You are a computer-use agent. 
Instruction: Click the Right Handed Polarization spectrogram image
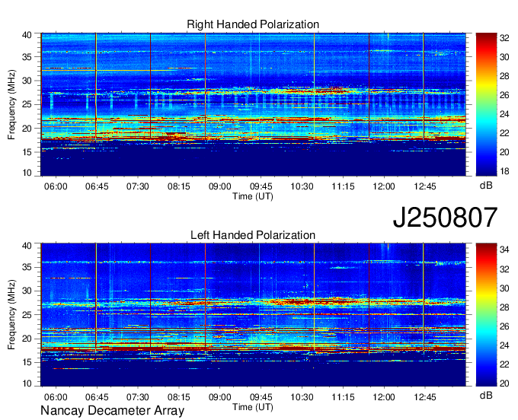(x=253, y=104)
